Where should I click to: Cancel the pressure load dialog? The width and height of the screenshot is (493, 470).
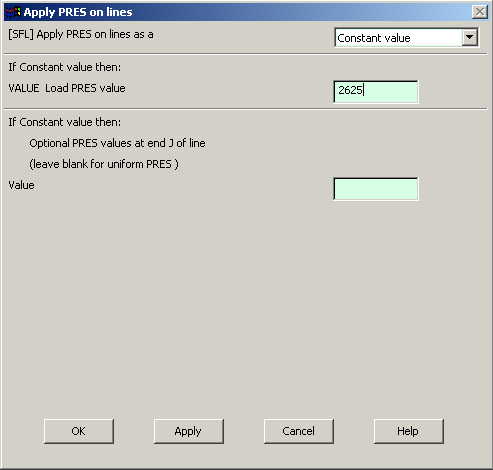coord(299,431)
